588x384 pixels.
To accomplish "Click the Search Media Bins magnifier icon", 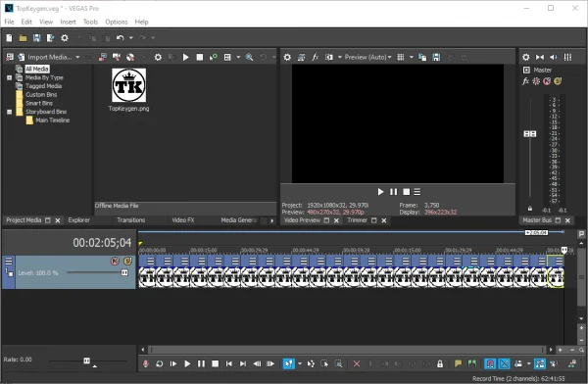I will [x=249, y=57].
